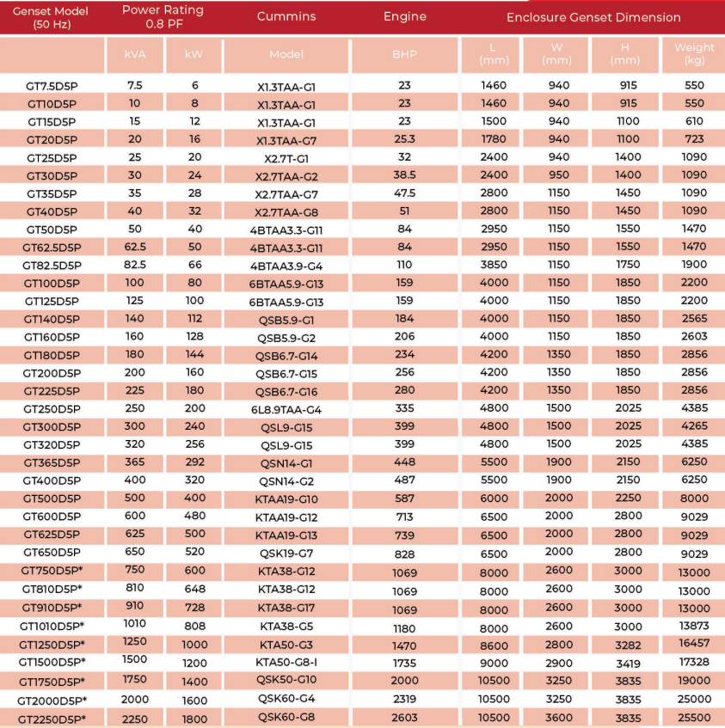Select the GT25D5P model cell
The image size is (725, 728).
point(52,158)
